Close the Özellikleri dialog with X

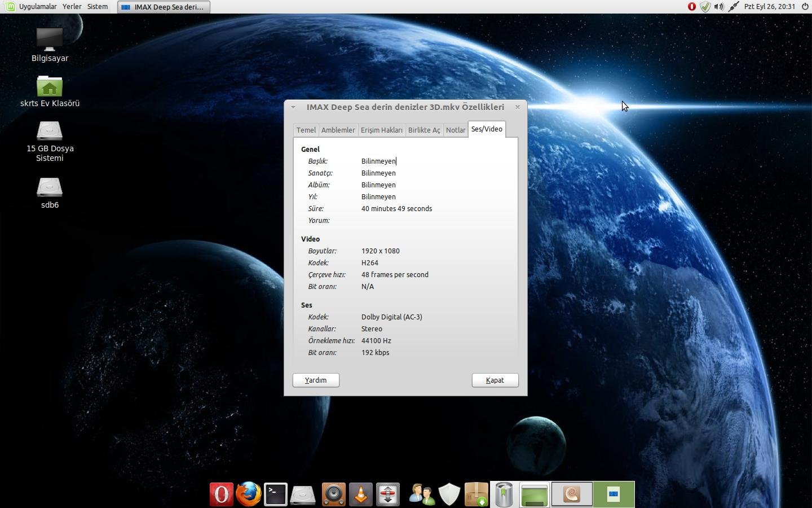click(518, 107)
